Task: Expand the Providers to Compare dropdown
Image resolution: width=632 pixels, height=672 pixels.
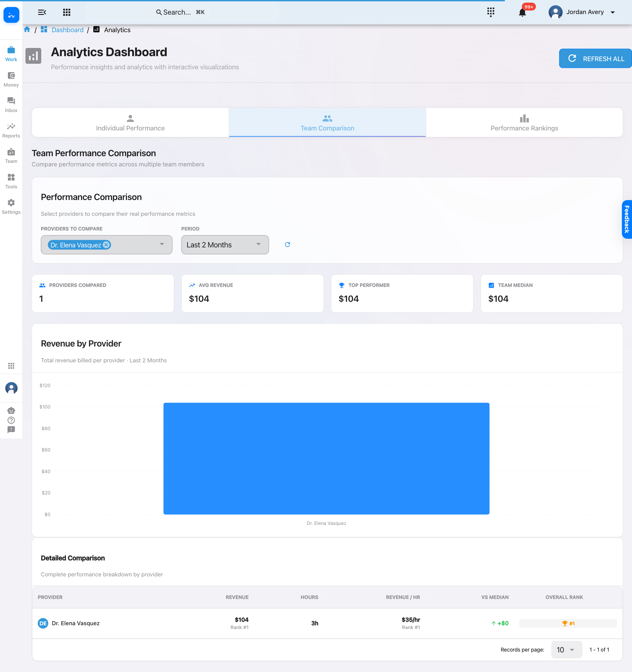Action: [107, 245]
